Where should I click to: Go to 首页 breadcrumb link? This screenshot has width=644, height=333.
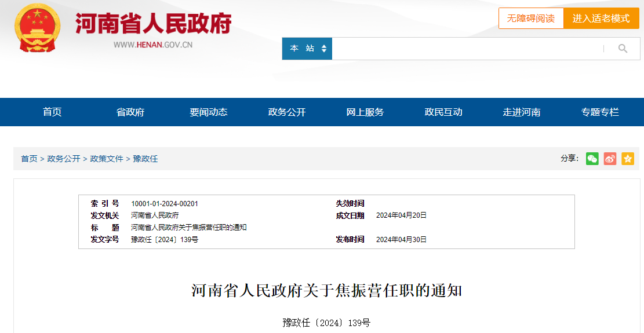point(29,159)
